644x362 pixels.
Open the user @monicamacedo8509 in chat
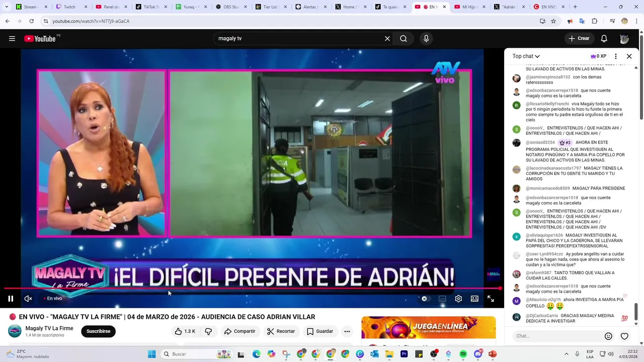click(548, 189)
